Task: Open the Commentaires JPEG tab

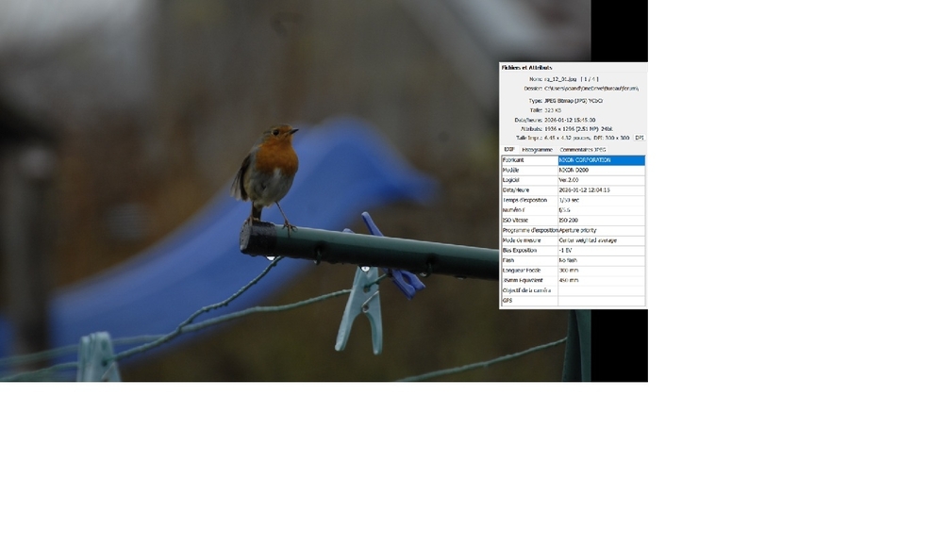Action: coord(582,150)
